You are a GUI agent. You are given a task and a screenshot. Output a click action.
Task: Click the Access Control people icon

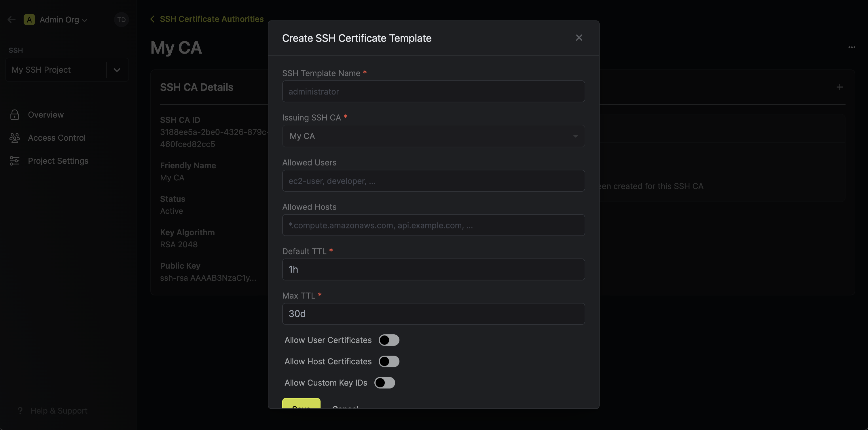[14, 138]
